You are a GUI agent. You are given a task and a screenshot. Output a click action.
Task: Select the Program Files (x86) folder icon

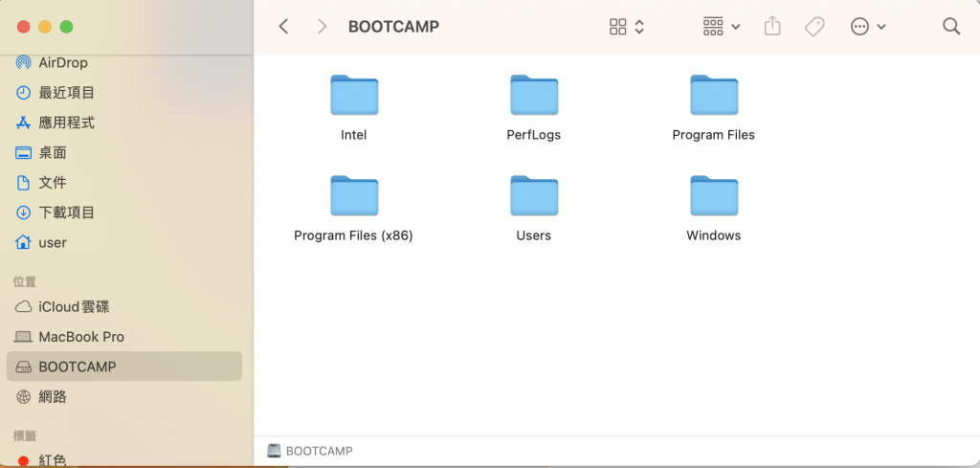(x=354, y=195)
